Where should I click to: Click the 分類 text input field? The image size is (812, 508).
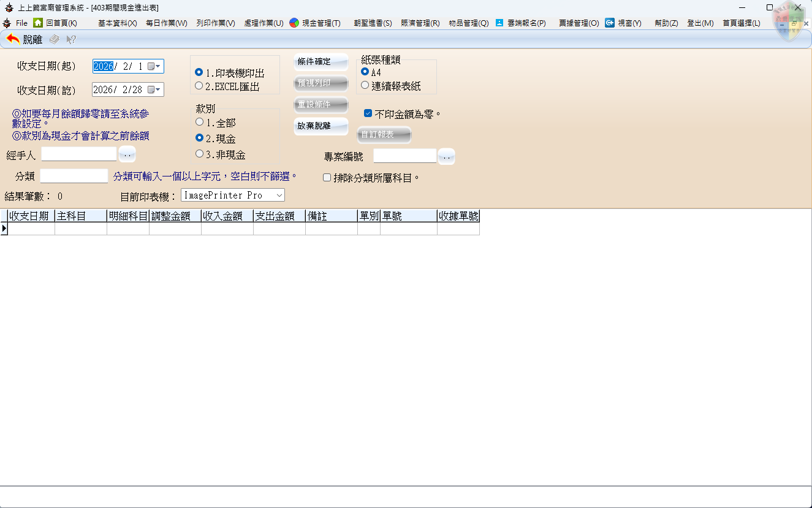tap(74, 176)
